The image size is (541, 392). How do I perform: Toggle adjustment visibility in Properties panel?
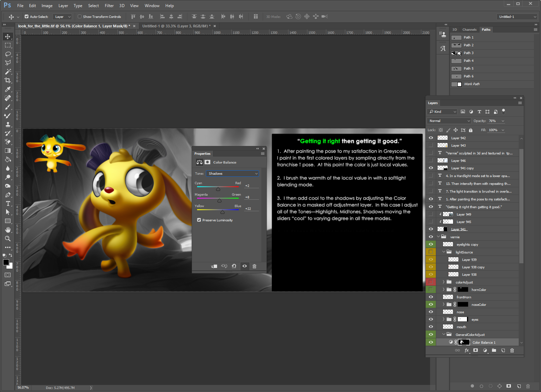tap(244, 266)
